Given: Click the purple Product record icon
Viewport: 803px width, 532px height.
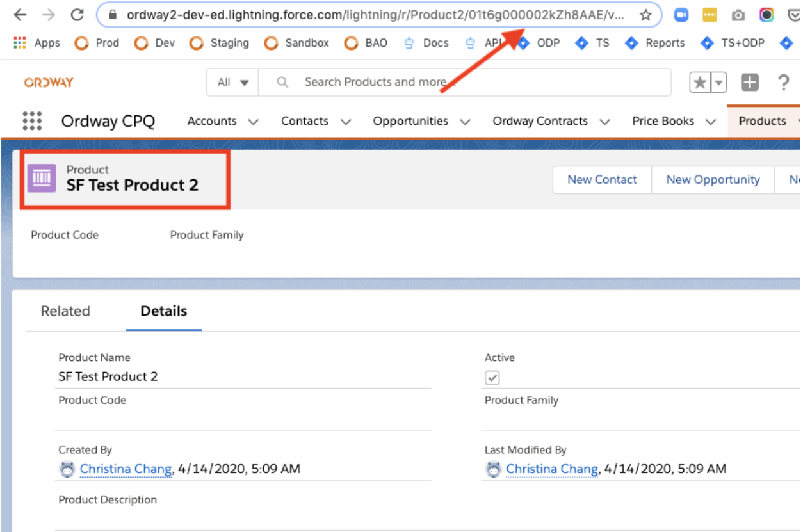Looking at the screenshot, I should coord(42,178).
